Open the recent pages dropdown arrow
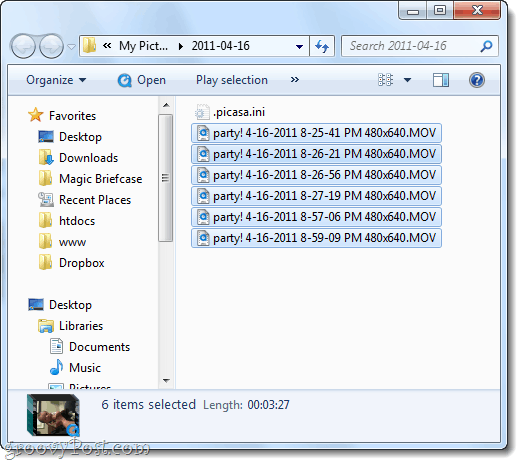 71,46
